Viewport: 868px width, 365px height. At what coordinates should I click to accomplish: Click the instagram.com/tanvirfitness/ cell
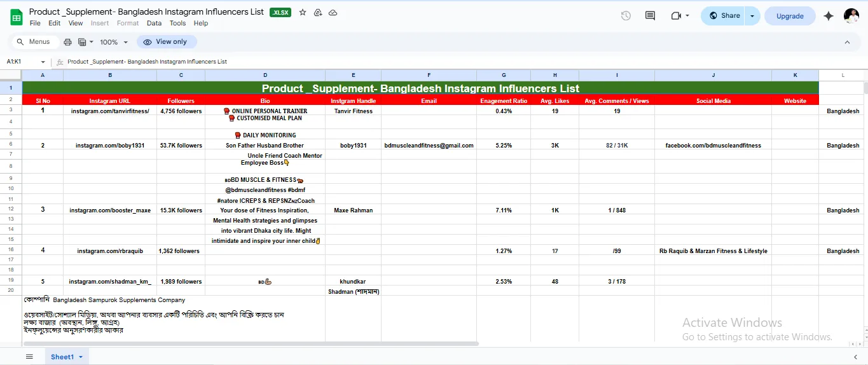(110, 111)
